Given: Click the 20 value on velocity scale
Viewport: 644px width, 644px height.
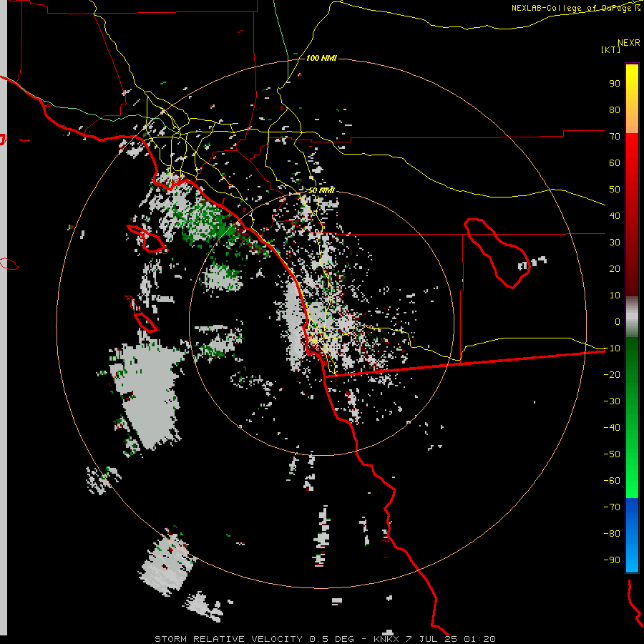Looking at the screenshot, I should pyautogui.click(x=615, y=268).
